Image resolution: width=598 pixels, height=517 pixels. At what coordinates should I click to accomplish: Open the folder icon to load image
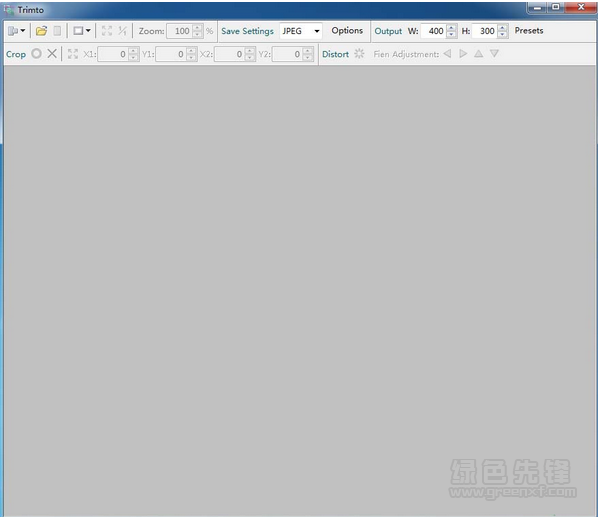coord(41,31)
